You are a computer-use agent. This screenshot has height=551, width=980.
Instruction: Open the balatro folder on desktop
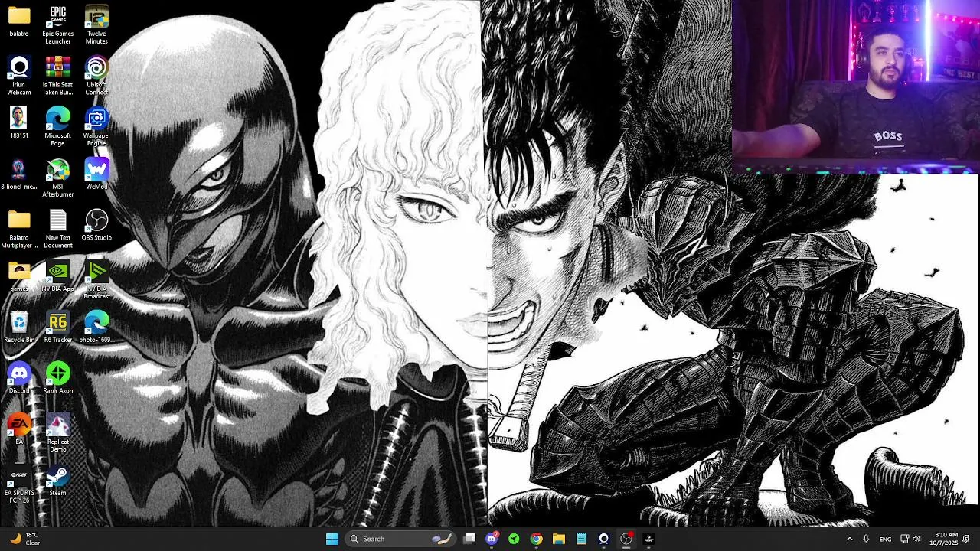pyautogui.click(x=19, y=22)
